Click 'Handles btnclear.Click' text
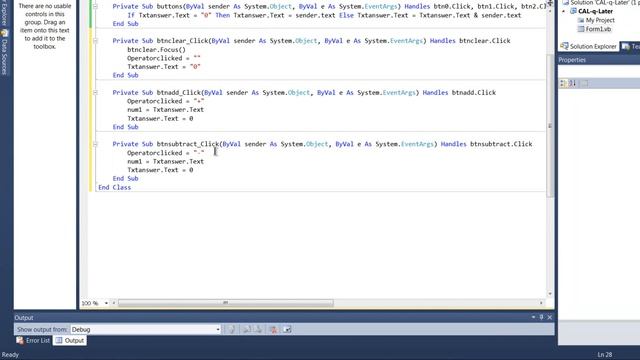640x360 pixels. click(470, 41)
